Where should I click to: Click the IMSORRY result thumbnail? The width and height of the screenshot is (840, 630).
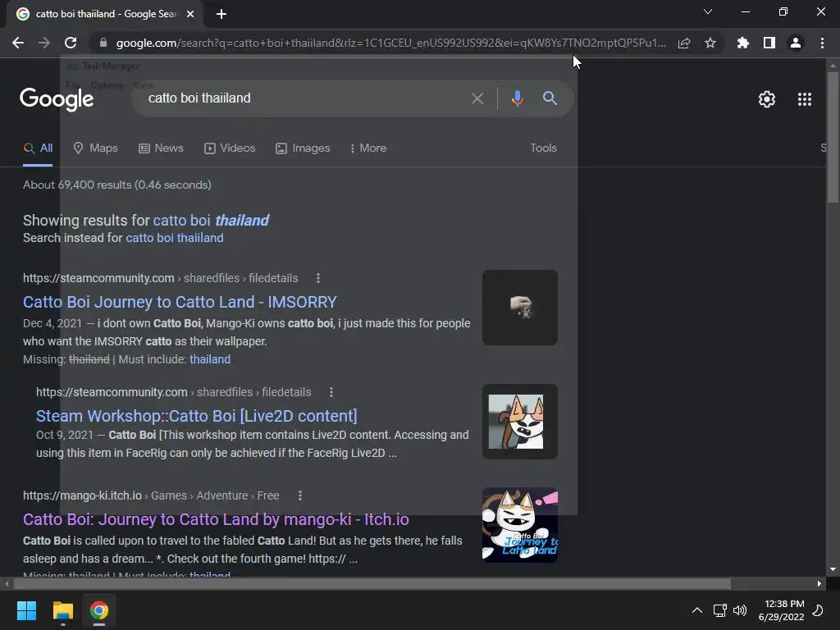pyautogui.click(x=519, y=308)
